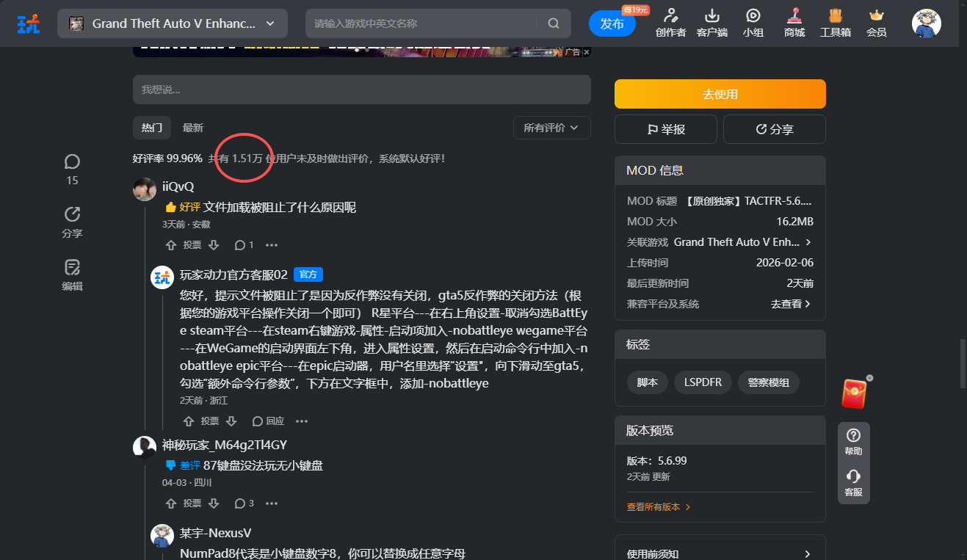This screenshot has height=560, width=967.
Task: Click the 客户端 download client icon
Action: (x=711, y=16)
